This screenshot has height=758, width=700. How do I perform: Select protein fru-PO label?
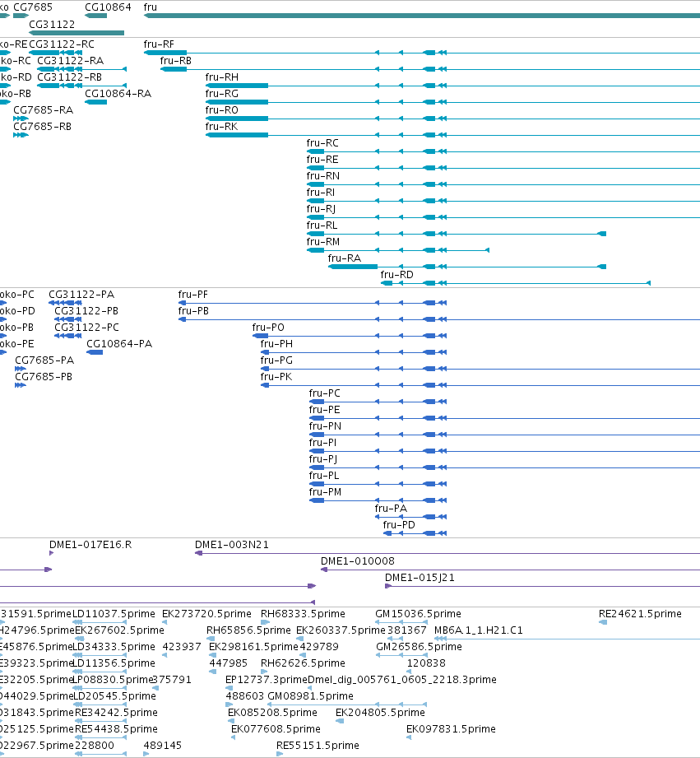(x=268, y=328)
